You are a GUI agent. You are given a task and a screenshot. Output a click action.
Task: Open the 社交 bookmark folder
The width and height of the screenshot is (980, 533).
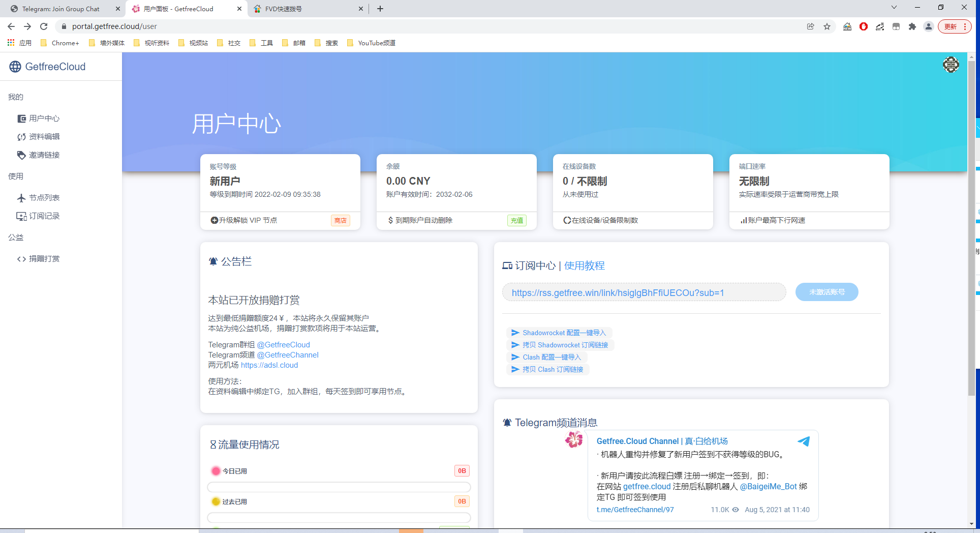228,43
